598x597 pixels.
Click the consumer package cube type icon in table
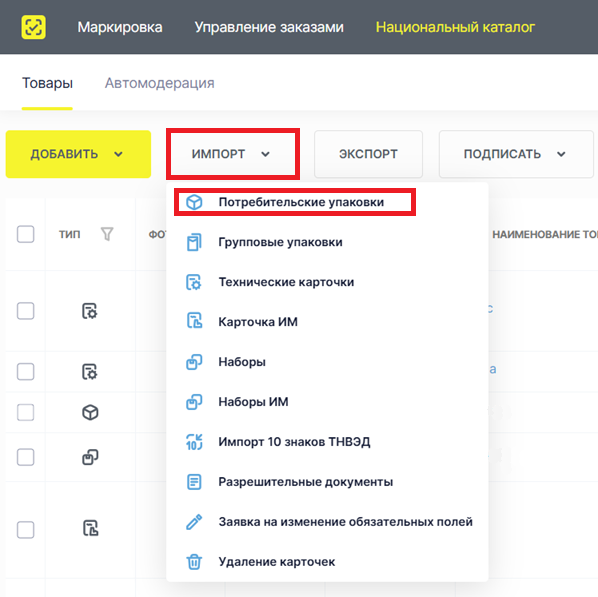pos(90,412)
